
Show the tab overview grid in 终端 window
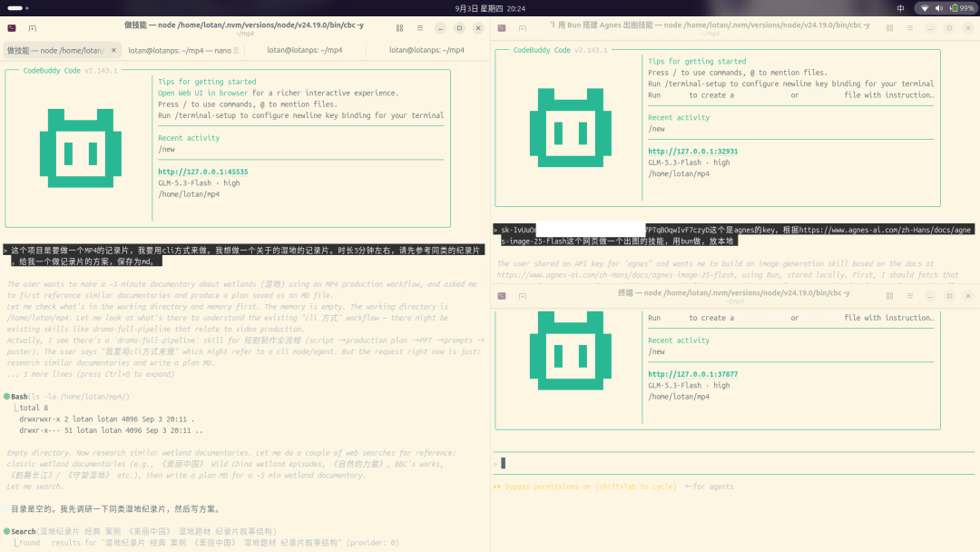pyautogui.click(x=889, y=296)
